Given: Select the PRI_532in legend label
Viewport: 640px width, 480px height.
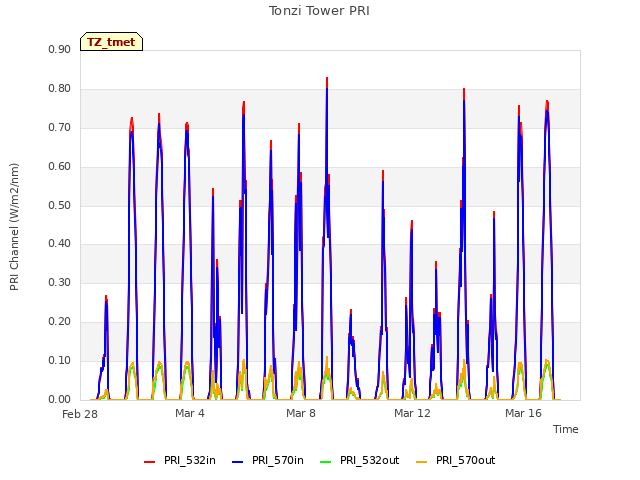Looking at the screenshot, I should [190, 460].
